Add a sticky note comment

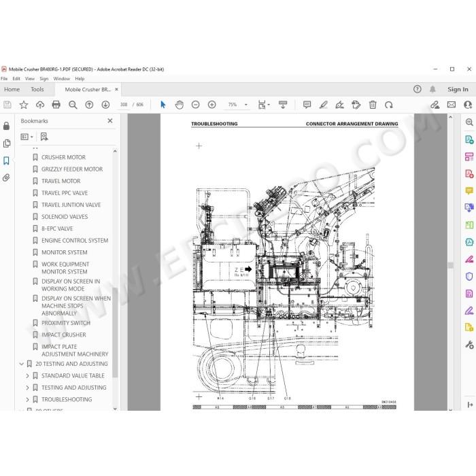tap(307, 105)
